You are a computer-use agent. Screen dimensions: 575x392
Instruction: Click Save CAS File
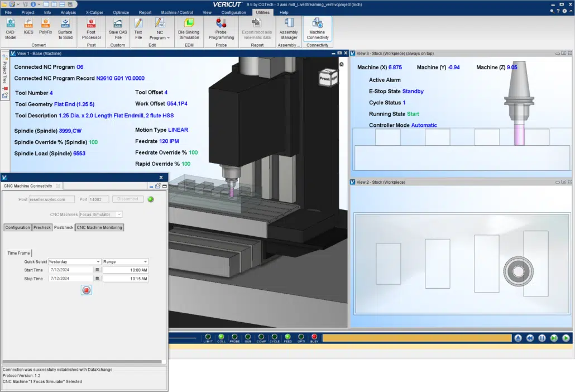[x=118, y=28]
